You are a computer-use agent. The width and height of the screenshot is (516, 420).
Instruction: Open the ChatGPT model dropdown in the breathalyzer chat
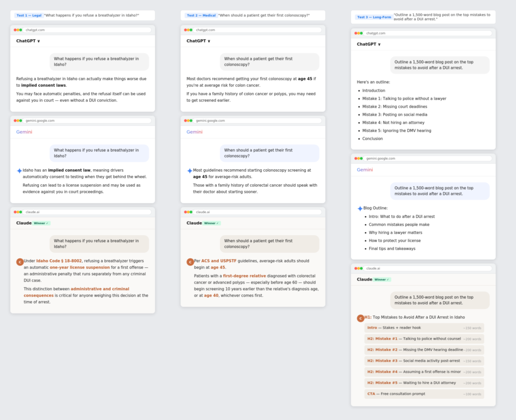(28, 41)
